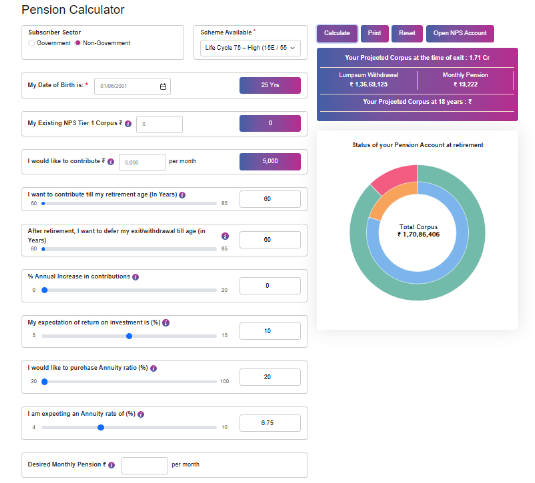The image size is (535, 483).
Task: Click the Lumpsum Withdrawal amount
Action: [368, 85]
